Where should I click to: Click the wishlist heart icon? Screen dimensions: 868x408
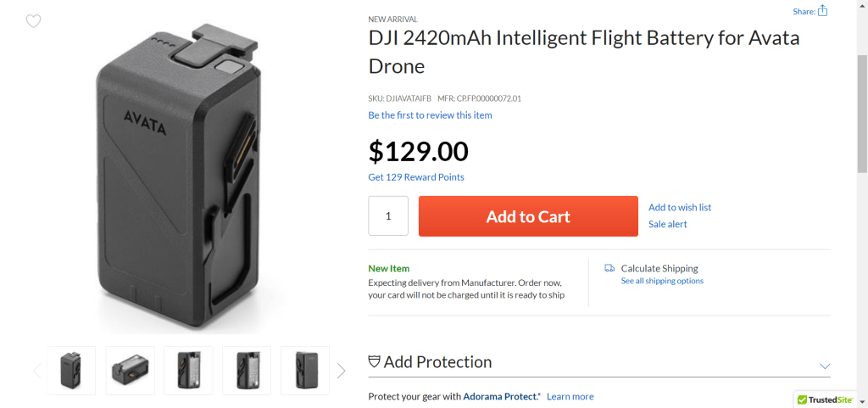(x=33, y=21)
